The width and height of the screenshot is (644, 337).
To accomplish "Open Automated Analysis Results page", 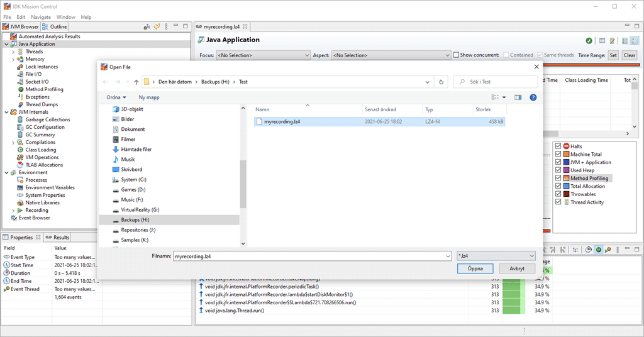I will tap(49, 36).
